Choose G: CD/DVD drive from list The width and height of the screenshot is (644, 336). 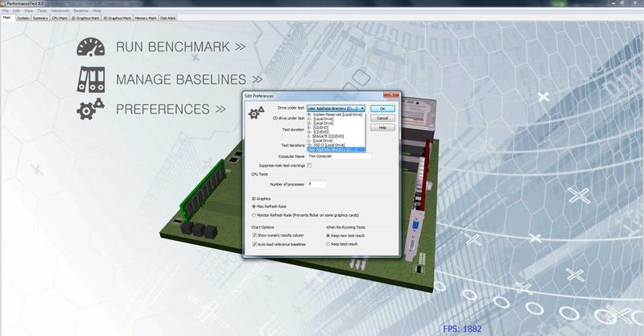pyautogui.click(x=336, y=132)
